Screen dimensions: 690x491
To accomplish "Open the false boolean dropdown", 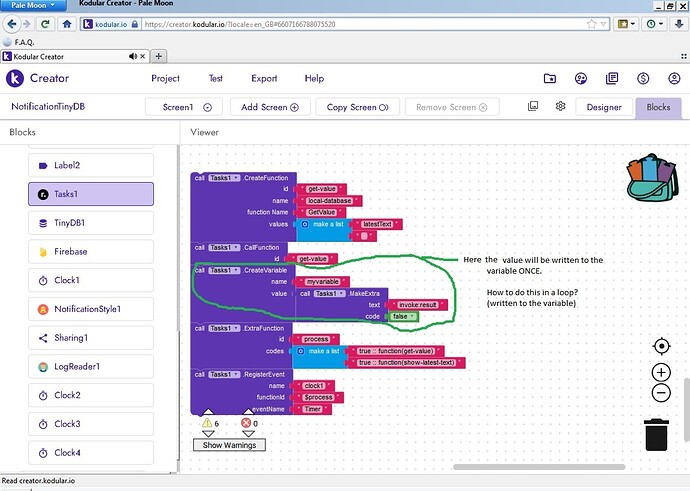I will point(412,316).
